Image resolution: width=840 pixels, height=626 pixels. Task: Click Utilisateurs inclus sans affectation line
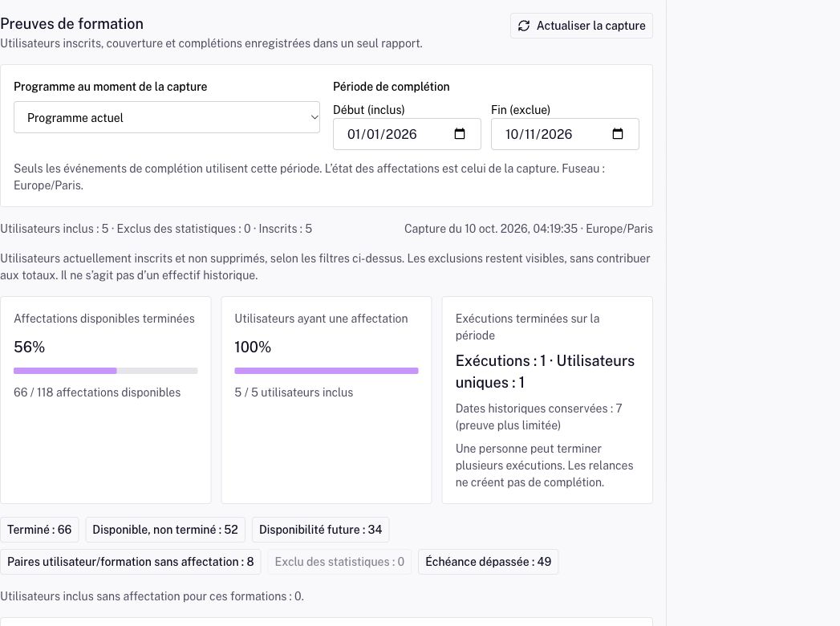coord(152,596)
